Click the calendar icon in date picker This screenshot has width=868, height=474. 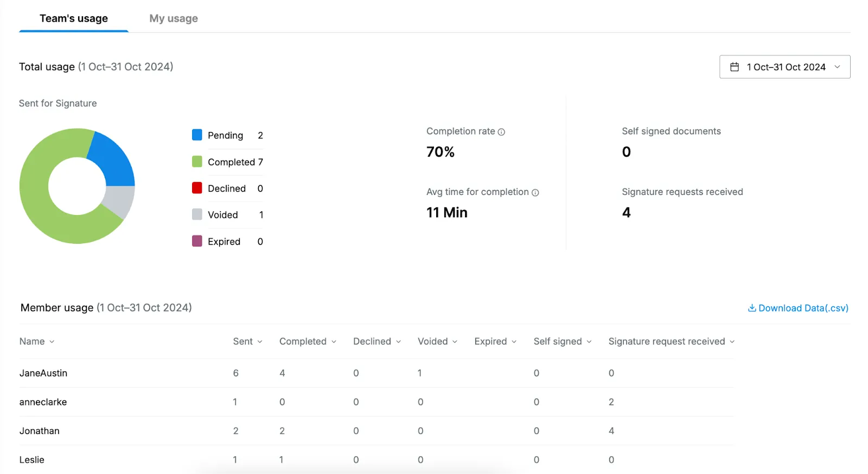pyautogui.click(x=735, y=67)
